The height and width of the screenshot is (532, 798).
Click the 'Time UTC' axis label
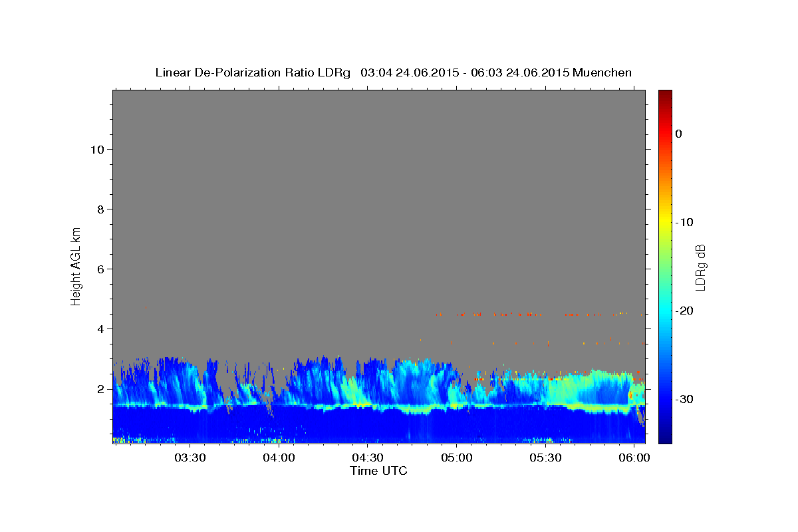pyautogui.click(x=378, y=471)
